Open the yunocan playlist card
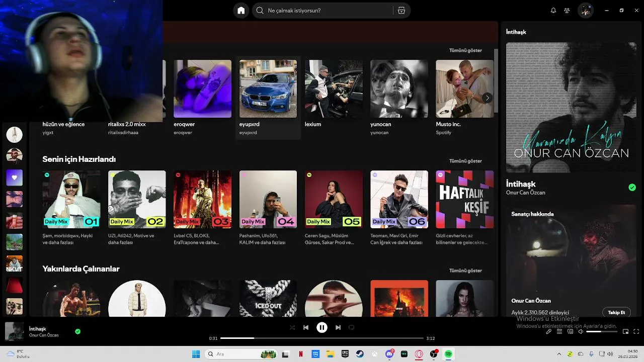Screen dimensions: 644x362 399,98
